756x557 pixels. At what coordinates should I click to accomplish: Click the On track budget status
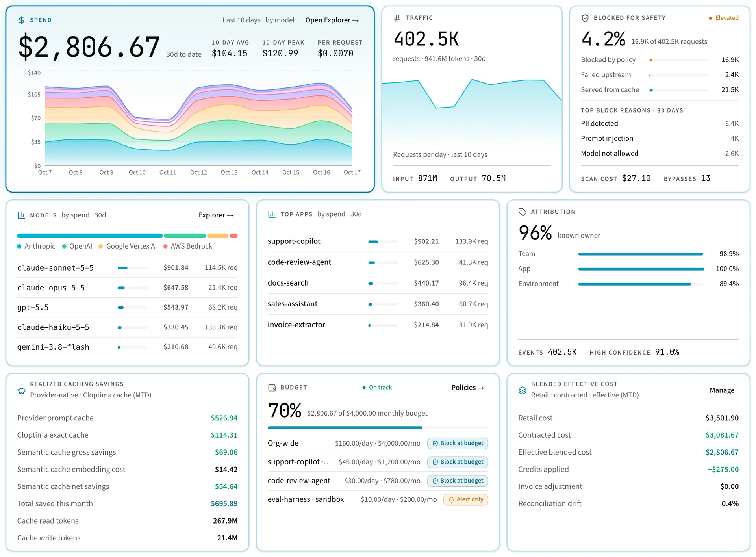tap(377, 388)
